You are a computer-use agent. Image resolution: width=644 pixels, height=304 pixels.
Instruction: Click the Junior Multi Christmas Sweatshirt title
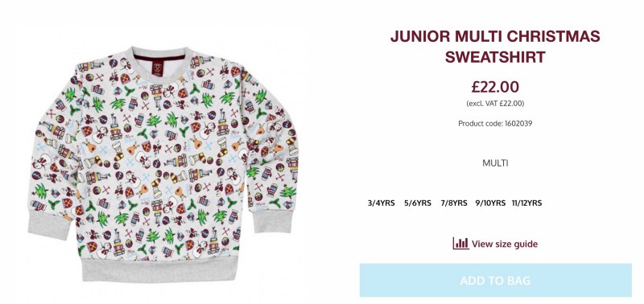495,47
